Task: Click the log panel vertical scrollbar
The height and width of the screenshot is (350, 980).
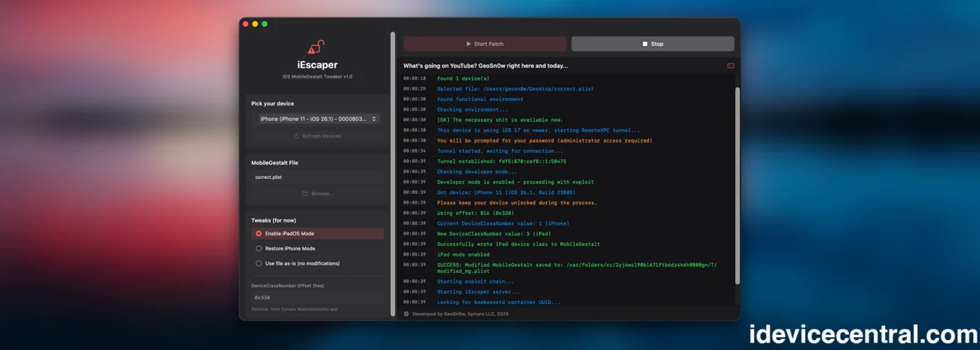Action: click(x=737, y=185)
